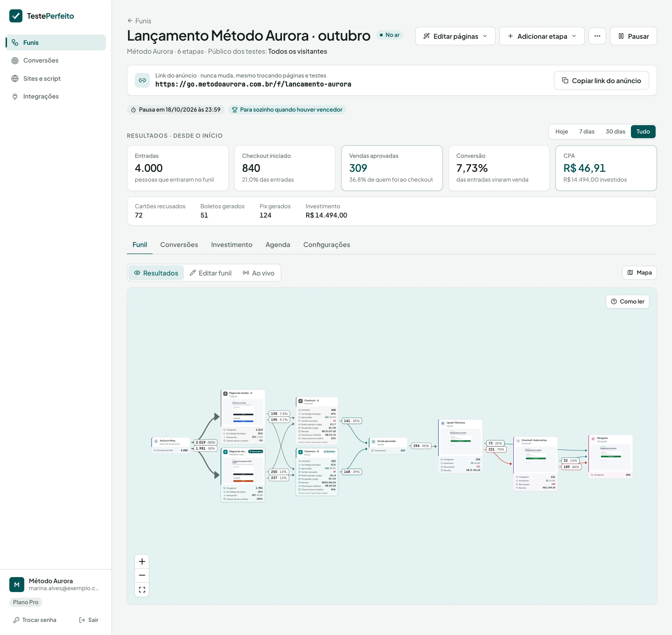Expand the Adicionar etapa dropdown
This screenshot has height=635, width=672.
(x=542, y=36)
